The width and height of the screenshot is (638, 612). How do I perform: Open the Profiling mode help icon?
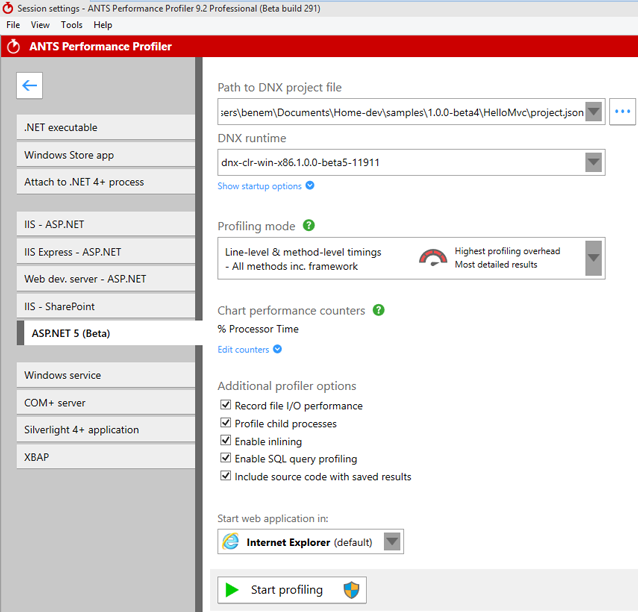pyautogui.click(x=309, y=225)
